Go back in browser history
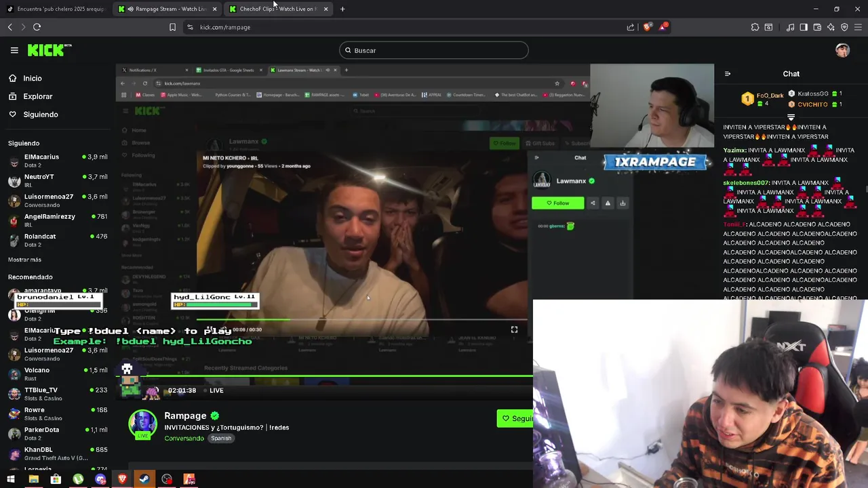 pyautogui.click(x=10, y=27)
